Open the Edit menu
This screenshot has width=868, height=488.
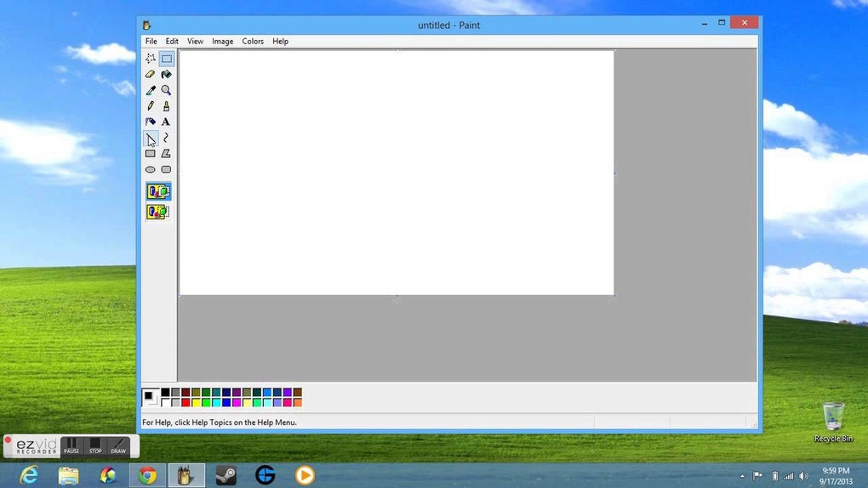172,41
